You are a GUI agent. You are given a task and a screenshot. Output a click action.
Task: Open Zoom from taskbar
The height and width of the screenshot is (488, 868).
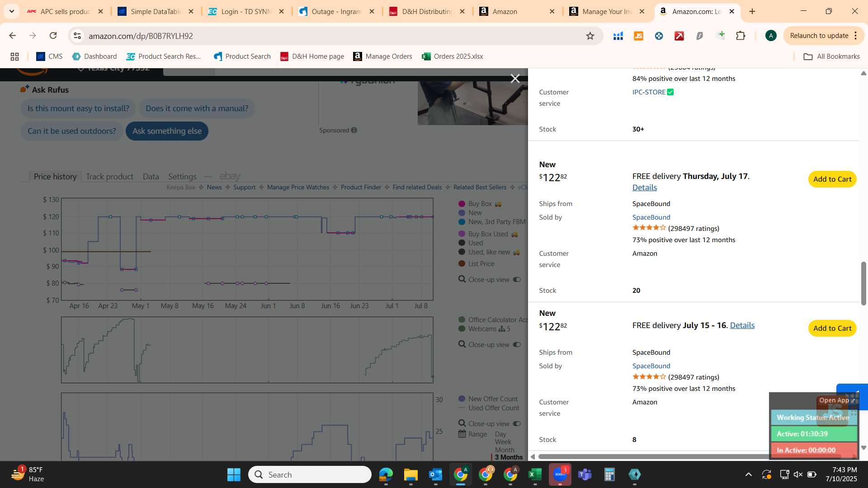point(560,474)
